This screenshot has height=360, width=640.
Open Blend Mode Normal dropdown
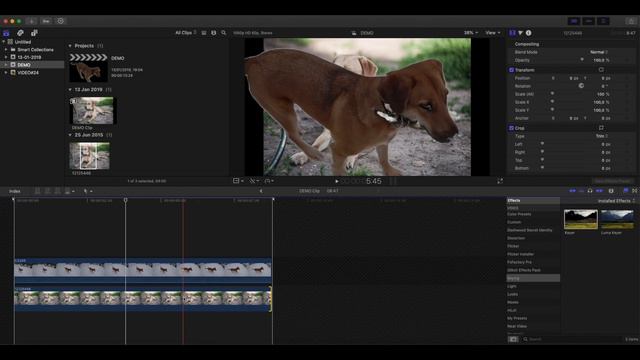(599, 52)
